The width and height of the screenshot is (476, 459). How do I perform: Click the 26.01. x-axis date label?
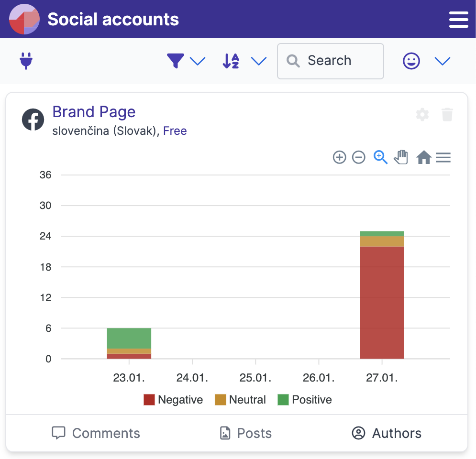319,378
